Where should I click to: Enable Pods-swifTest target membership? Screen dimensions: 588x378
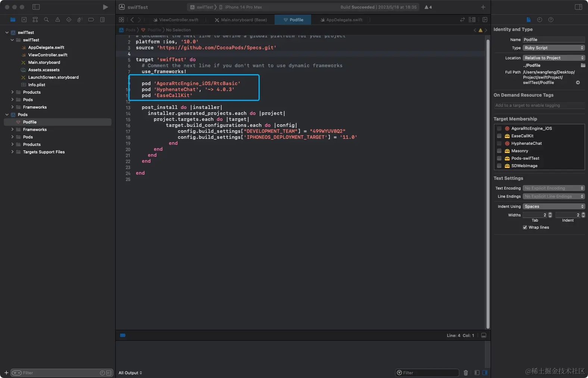point(499,158)
